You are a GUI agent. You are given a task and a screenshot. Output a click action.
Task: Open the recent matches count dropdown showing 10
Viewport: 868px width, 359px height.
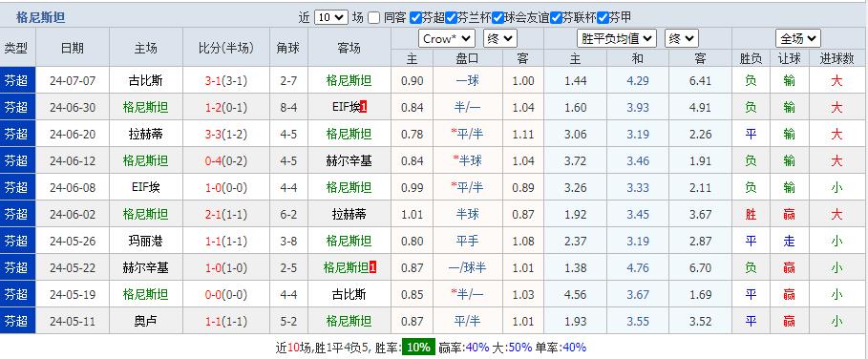click(x=331, y=18)
